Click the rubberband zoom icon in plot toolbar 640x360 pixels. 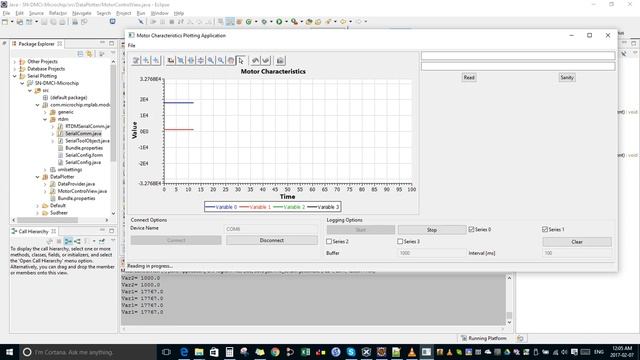[x=181, y=60]
